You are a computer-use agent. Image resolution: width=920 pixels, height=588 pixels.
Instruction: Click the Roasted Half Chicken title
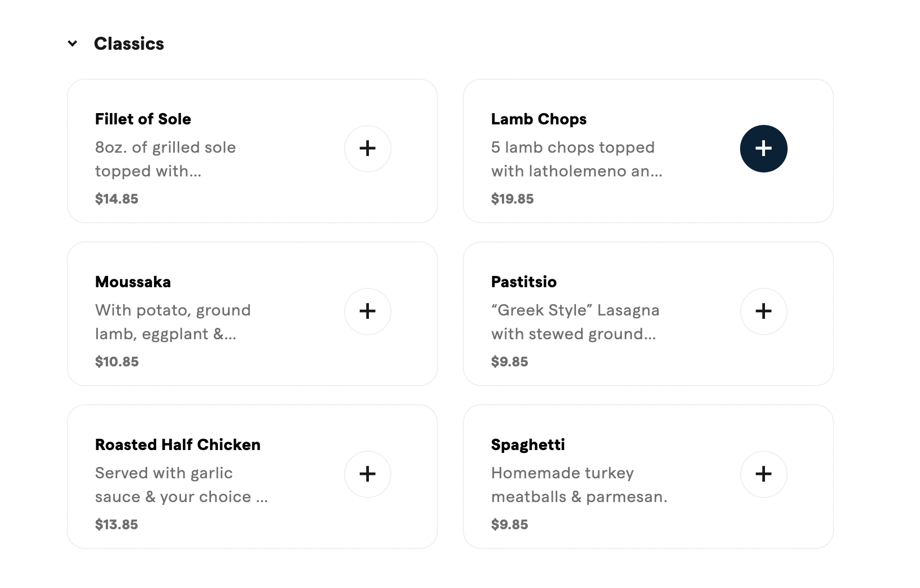(x=178, y=444)
